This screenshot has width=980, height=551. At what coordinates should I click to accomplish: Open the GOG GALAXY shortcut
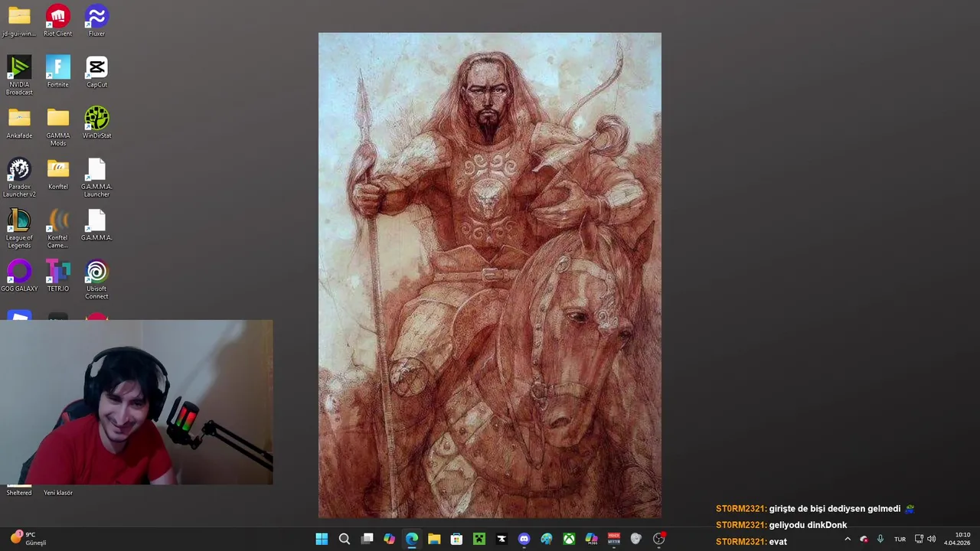click(x=19, y=276)
